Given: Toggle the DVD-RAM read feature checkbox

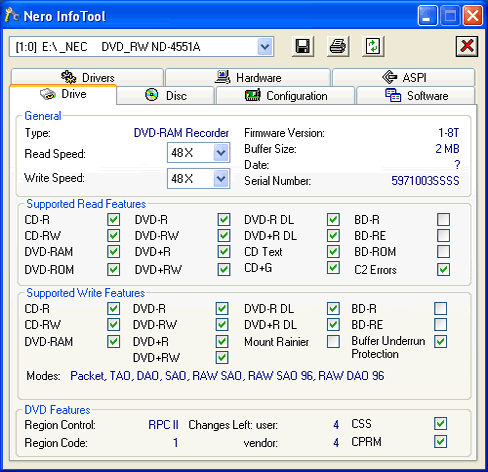Looking at the screenshot, I should click(113, 252).
